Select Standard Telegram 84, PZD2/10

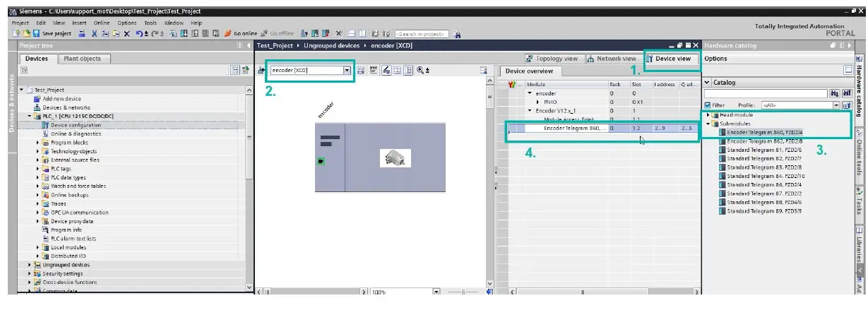click(766, 176)
